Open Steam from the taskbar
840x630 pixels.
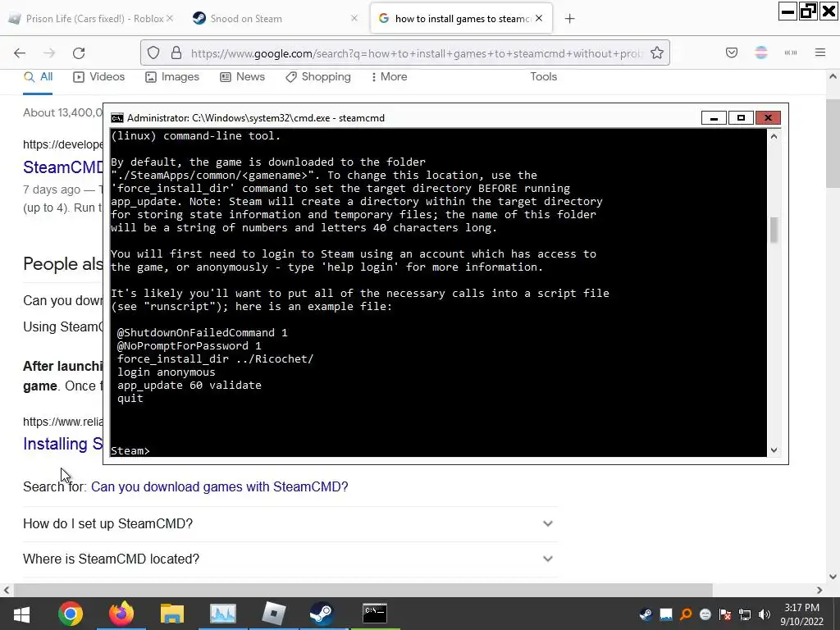pyautogui.click(x=322, y=614)
